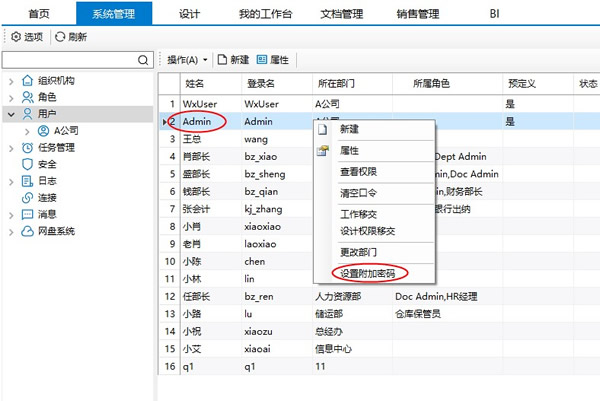Select the A公司 item under 用户

pyautogui.click(x=66, y=131)
